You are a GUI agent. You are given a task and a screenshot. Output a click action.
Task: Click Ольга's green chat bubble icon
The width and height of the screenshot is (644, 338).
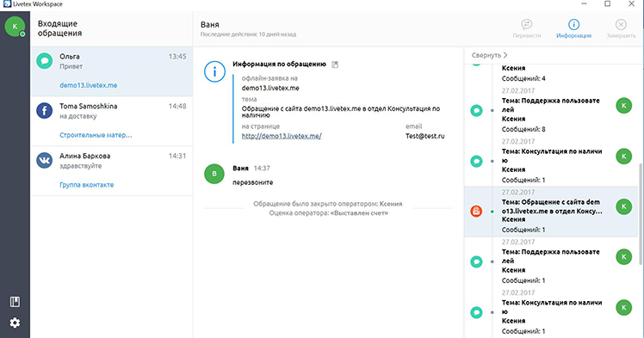point(45,61)
